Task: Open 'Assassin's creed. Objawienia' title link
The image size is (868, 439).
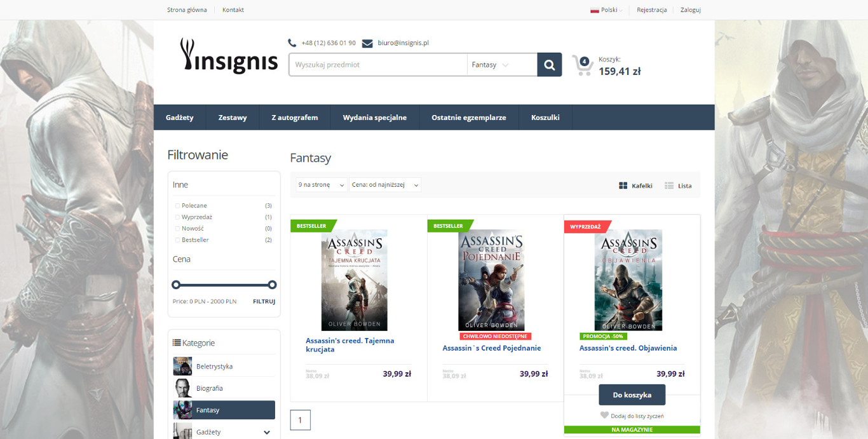Action: tap(628, 348)
